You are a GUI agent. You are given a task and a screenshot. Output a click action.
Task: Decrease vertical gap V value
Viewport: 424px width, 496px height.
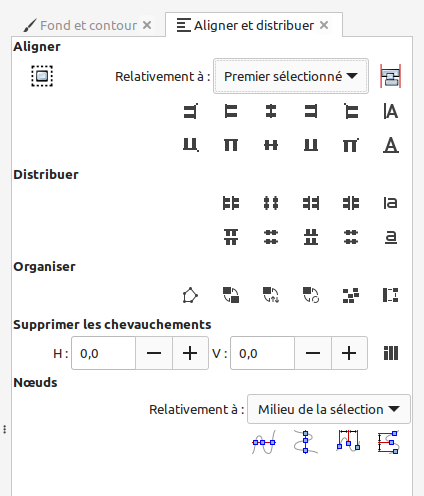(313, 353)
